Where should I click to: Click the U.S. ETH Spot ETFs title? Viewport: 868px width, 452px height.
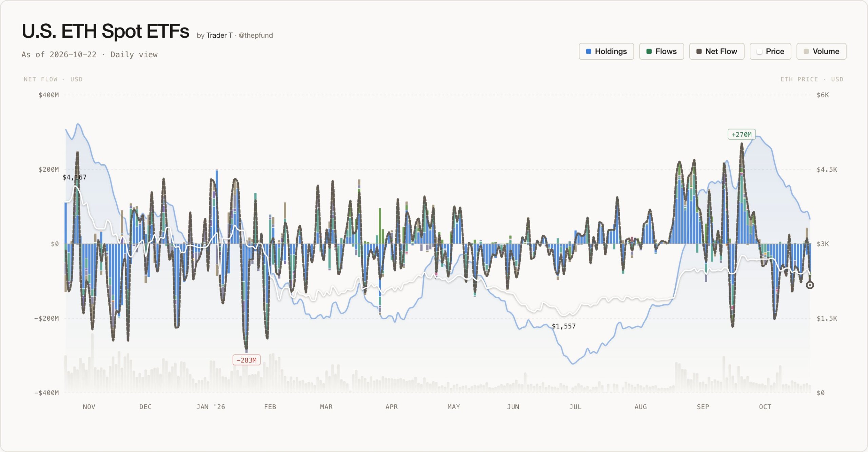tap(105, 31)
